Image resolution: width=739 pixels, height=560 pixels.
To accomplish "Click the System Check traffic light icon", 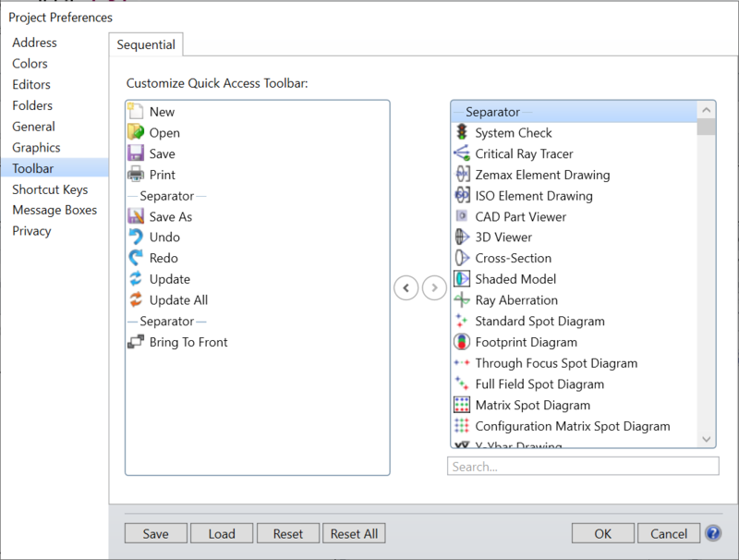I will [462, 133].
